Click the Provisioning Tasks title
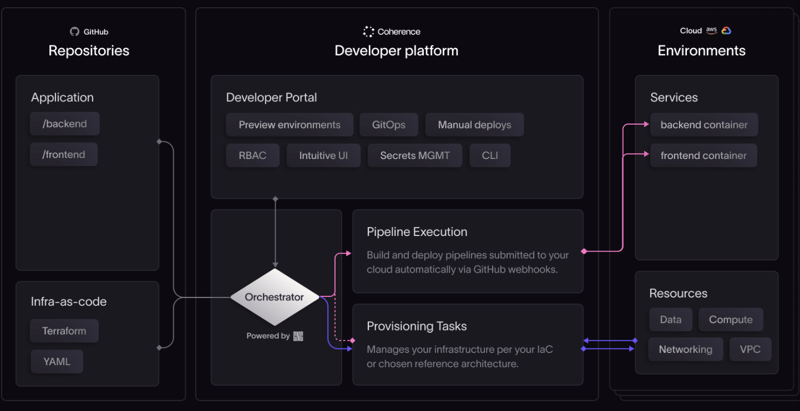Viewport: 800px width, 411px height. [x=417, y=326]
